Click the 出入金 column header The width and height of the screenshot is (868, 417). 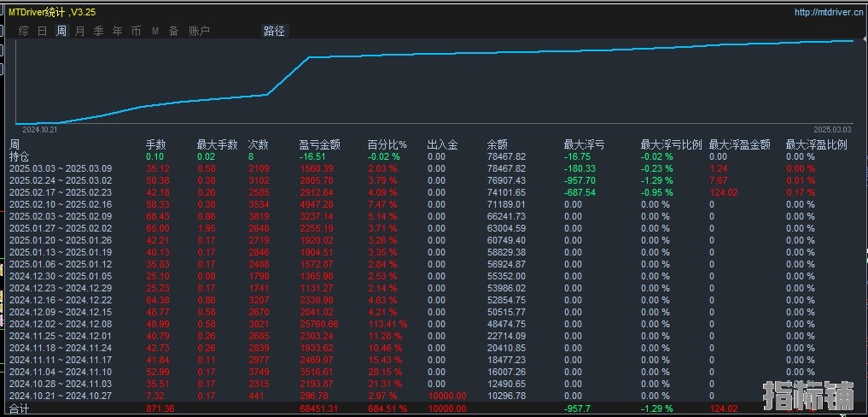443,144
